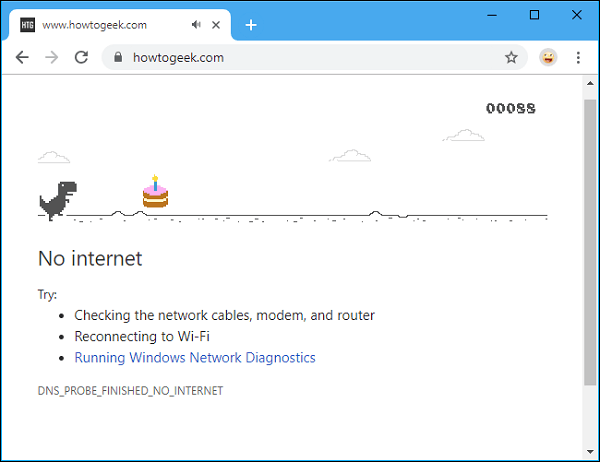The height and width of the screenshot is (462, 600).
Task: Click the padlock site info icon
Action: point(118,58)
